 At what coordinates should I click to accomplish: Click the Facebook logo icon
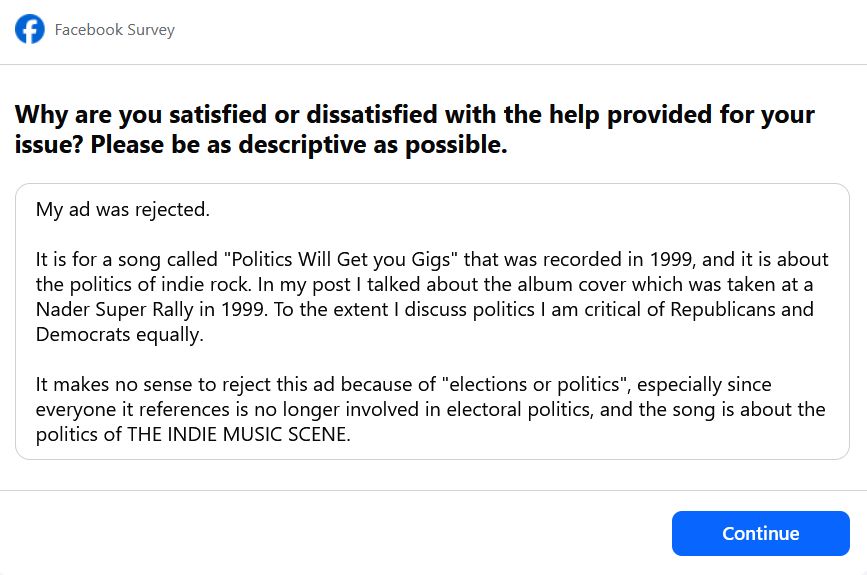click(x=30, y=29)
